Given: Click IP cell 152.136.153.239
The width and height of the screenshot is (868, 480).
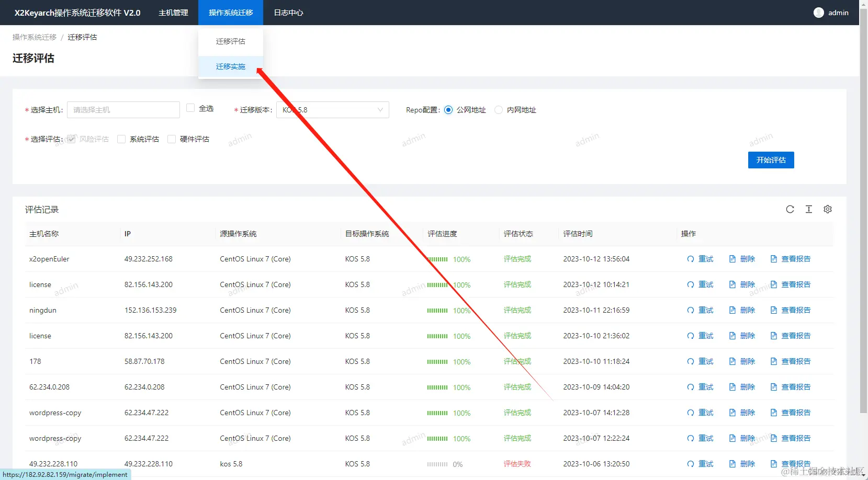Looking at the screenshot, I should (x=151, y=310).
